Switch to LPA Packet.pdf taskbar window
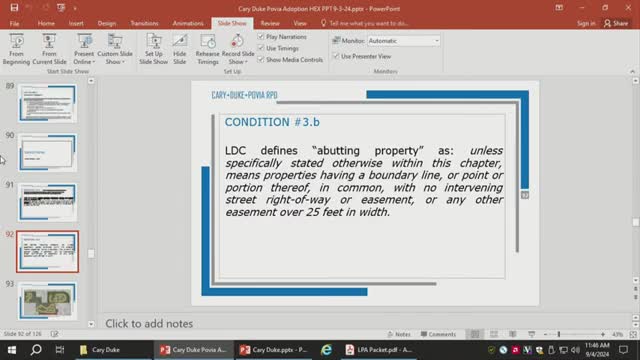The height and width of the screenshot is (360, 640). (x=379, y=350)
